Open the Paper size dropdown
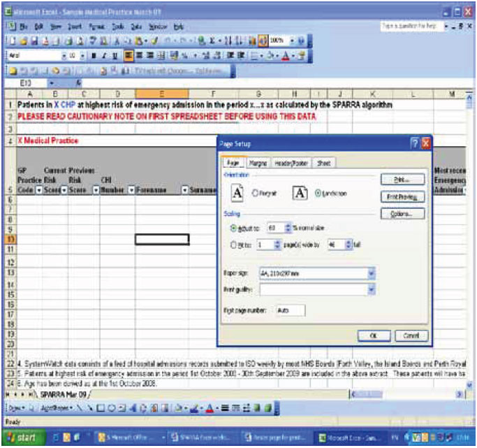 pos(372,273)
